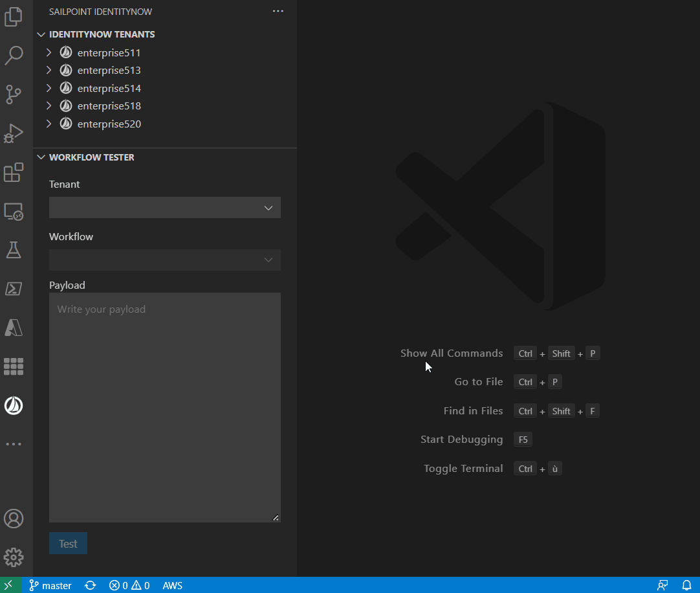Click the "Toggle Terminal" text
Screen dimensions: 700x593
click(x=463, y=468)
